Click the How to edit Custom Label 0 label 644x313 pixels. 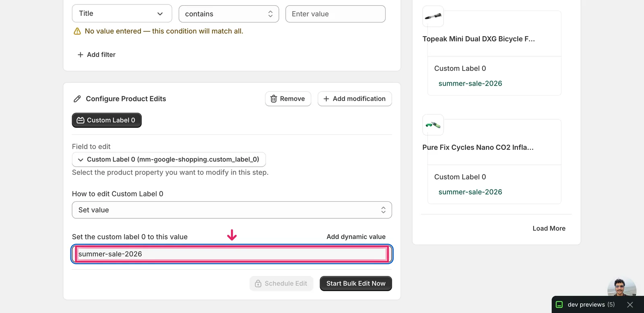coord(118,194)
